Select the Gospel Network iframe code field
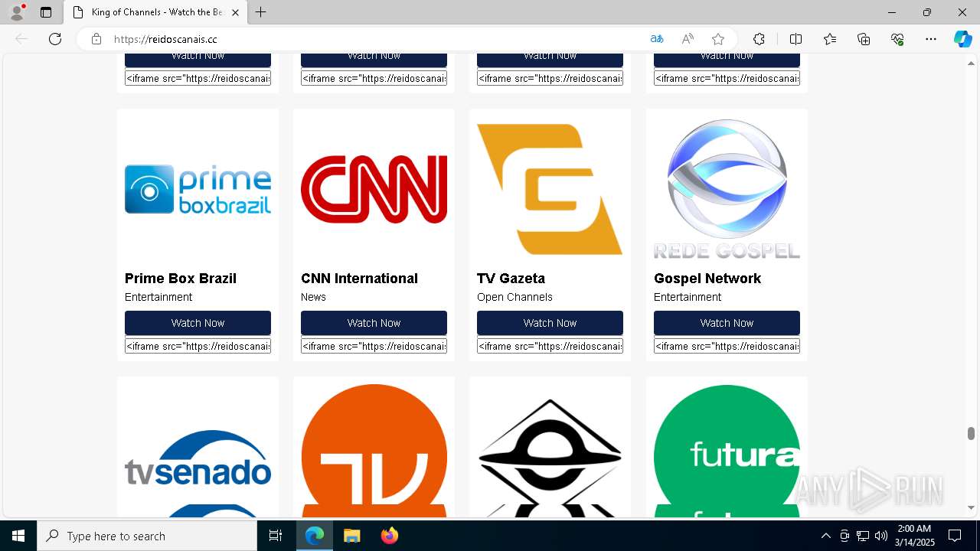Image resolution: width=980 pixels, height=551 pixels. pyautogui.click(x=727, y=346)
